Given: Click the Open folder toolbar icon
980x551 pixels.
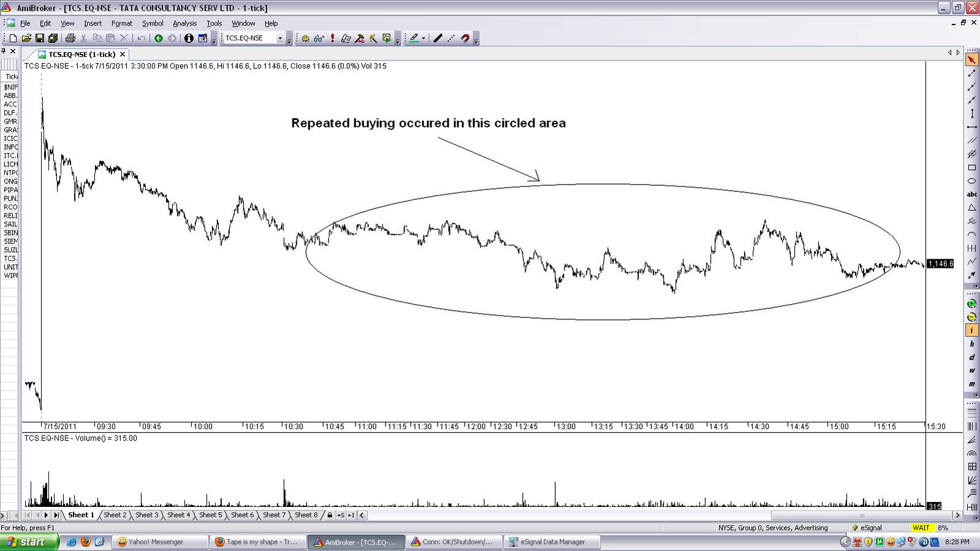Looking at the screenshot, I should coord(26,38).
